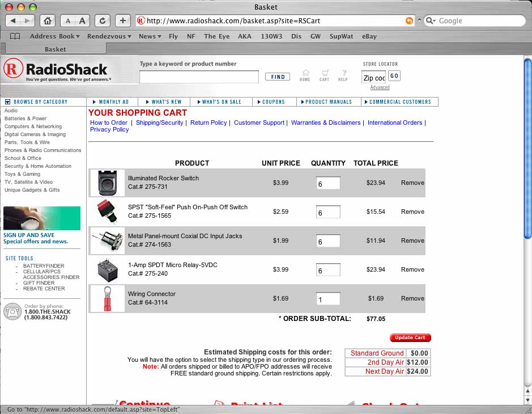Open the Wiring Connector product image

tap(107, 298)
